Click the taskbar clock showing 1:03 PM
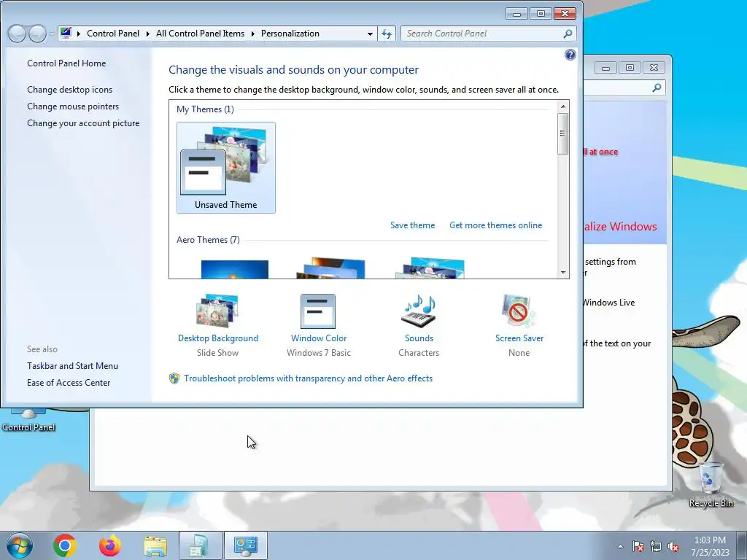The width and height of the screenshot is (747, 560). tap(710, 546)
